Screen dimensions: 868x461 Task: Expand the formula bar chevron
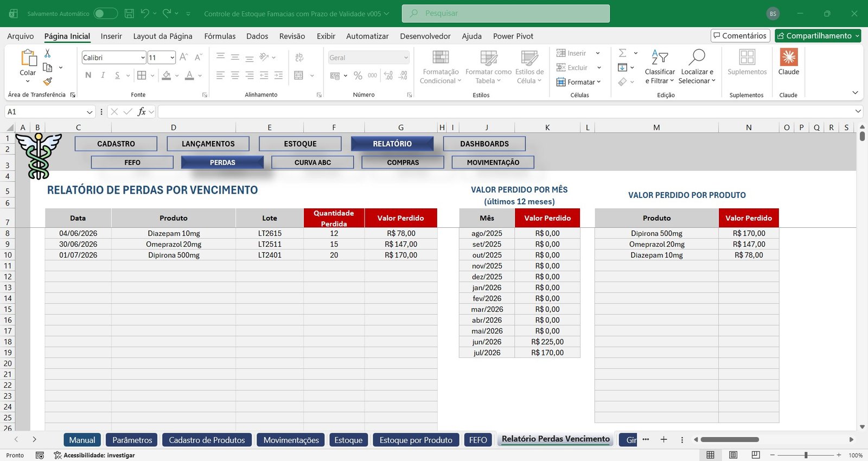coord(858,111)
